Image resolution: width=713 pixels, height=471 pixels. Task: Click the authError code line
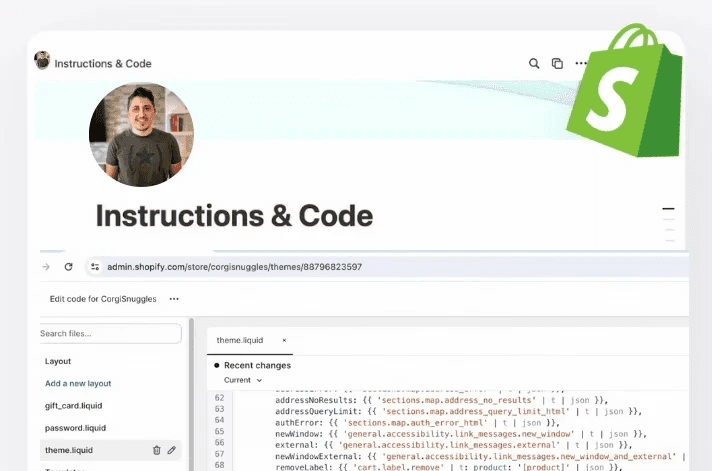(417, 423)
